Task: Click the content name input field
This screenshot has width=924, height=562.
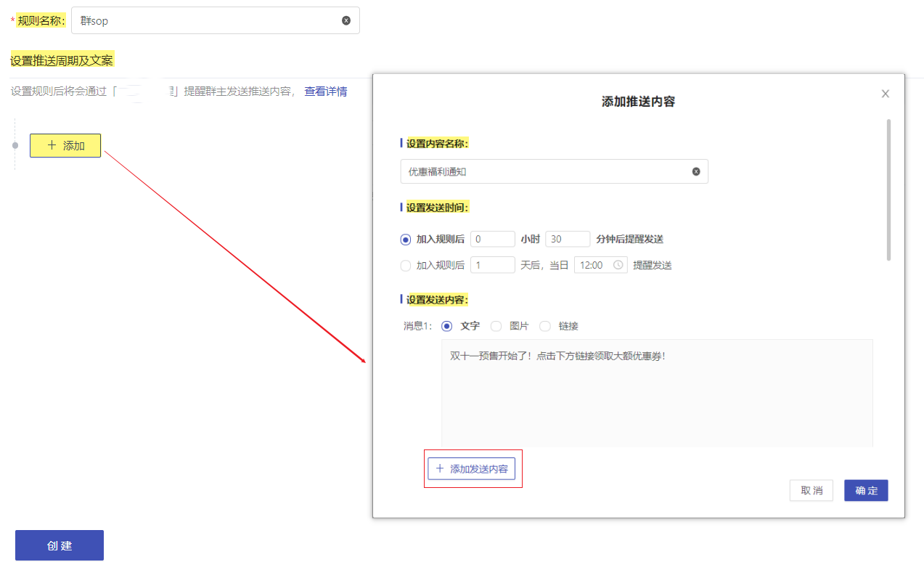Action: click(x=554, y=171)
